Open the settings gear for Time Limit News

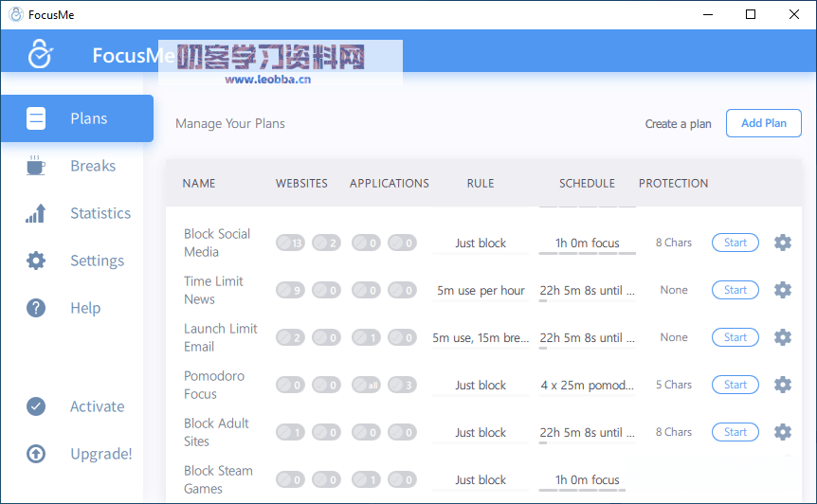pyautogui.click(x=783, y=290)
